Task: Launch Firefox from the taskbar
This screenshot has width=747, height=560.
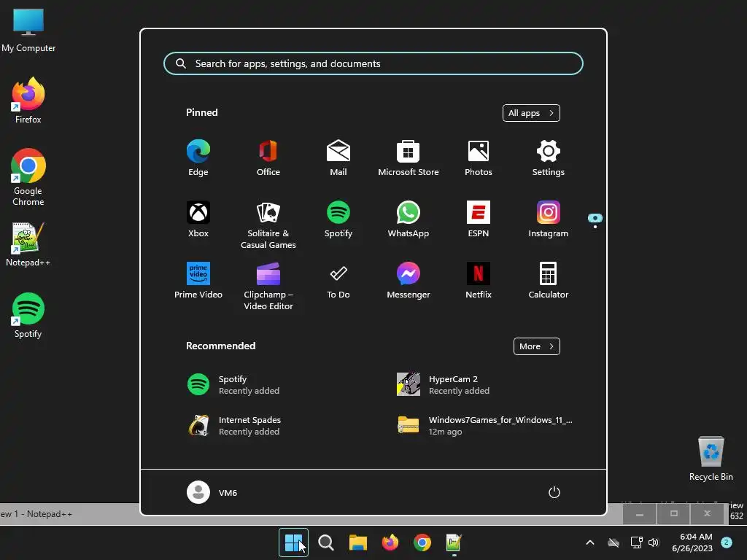Action: [x=390, y=542]
